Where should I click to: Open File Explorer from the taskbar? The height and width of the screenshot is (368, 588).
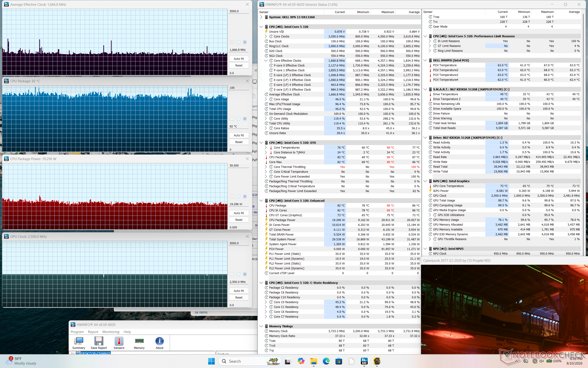point(314,361)
